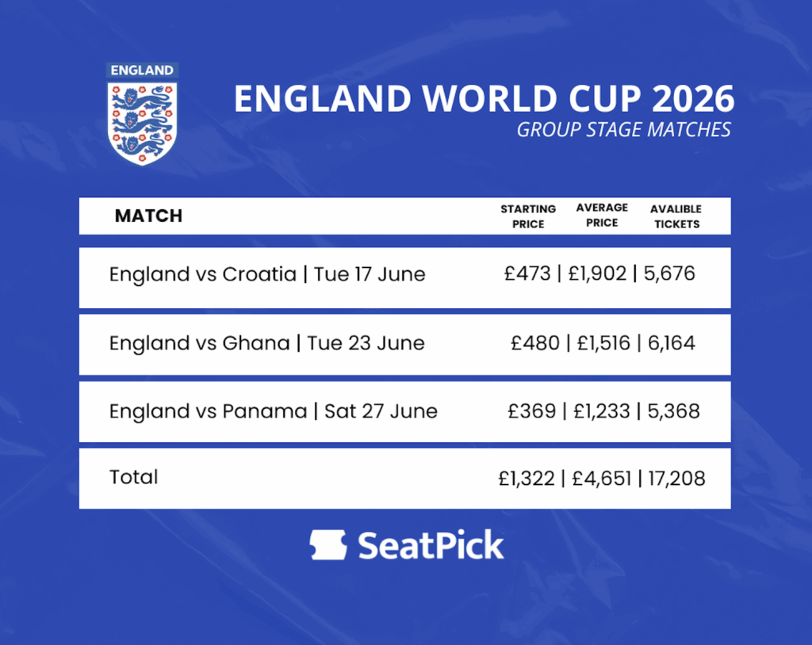Image resolution: width=812 pixels, height=645 pixels.
Task: Open the England vs Panama match row
Action: [274, 411]
